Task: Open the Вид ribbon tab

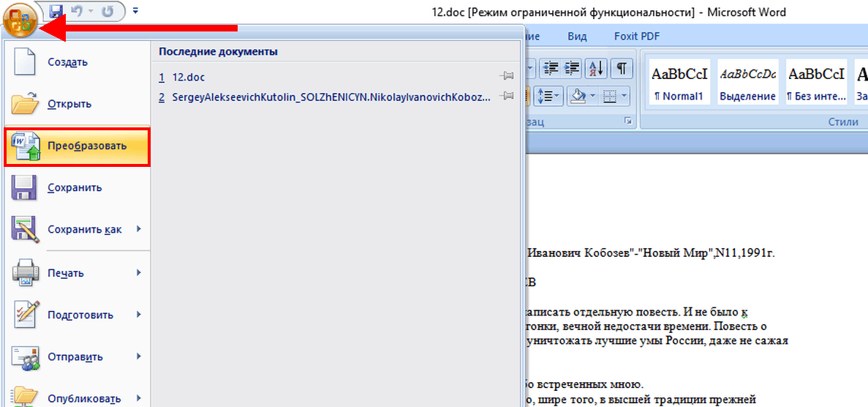Action: [x=577, y=37]
